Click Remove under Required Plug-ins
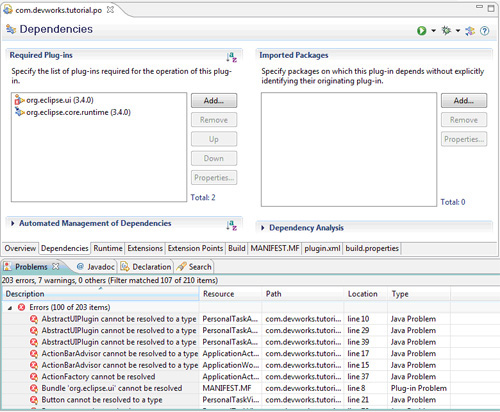500x412 pixels. click(214, 120)
